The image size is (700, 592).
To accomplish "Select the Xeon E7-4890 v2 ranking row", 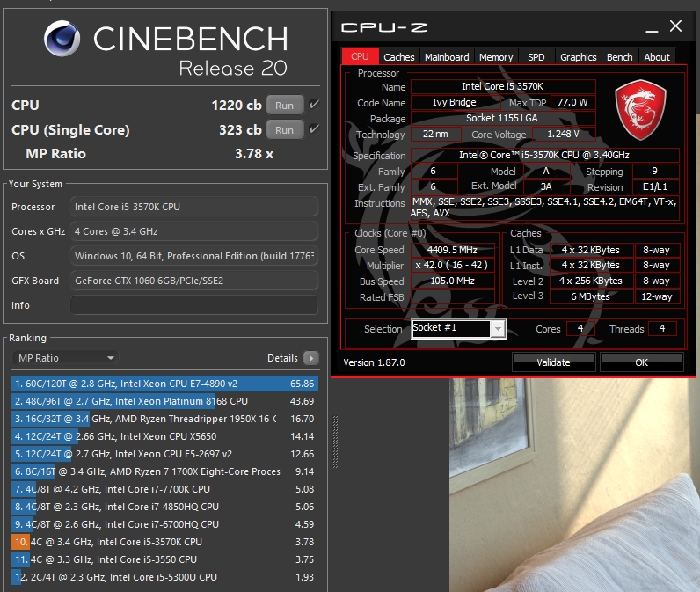I will (x=164, y=384).
